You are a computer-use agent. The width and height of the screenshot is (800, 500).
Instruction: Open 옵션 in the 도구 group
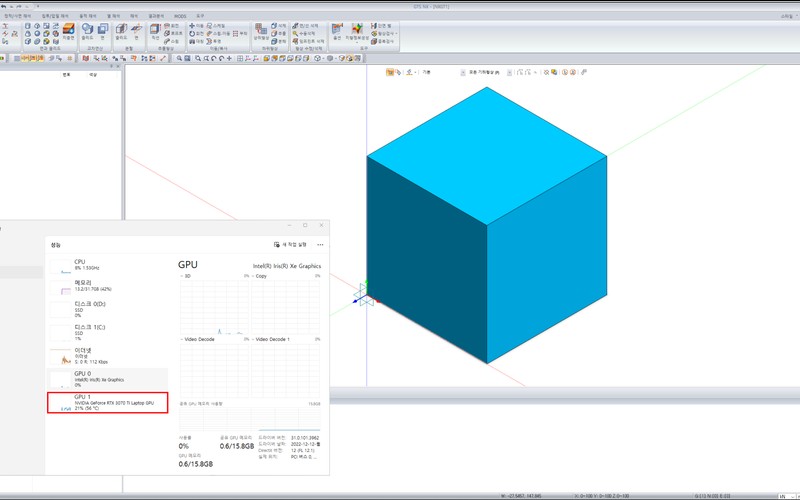point(337,32)
